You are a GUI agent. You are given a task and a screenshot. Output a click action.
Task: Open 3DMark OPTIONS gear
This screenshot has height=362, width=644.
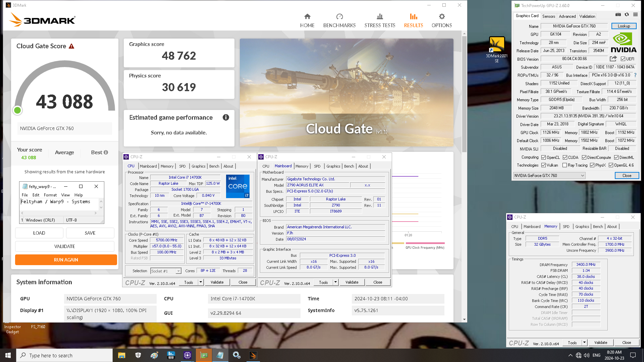tap(442, 20)
